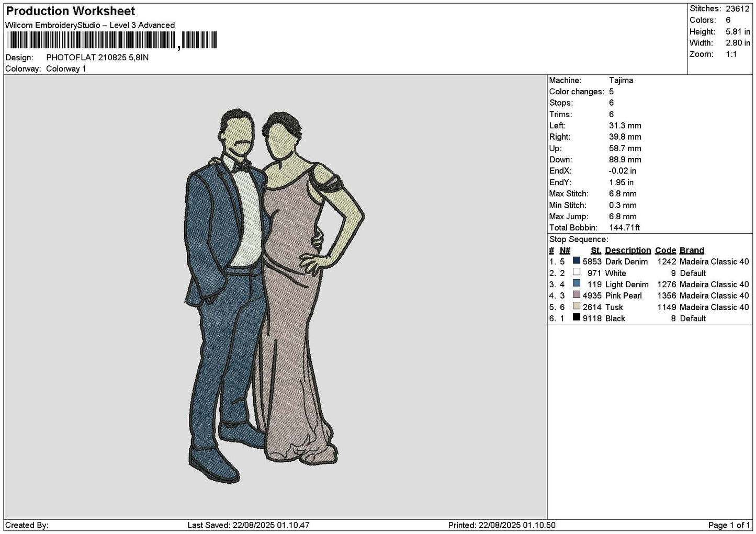Click the 'Tusk' description text
756x534 pixels.
click(614, 307)
